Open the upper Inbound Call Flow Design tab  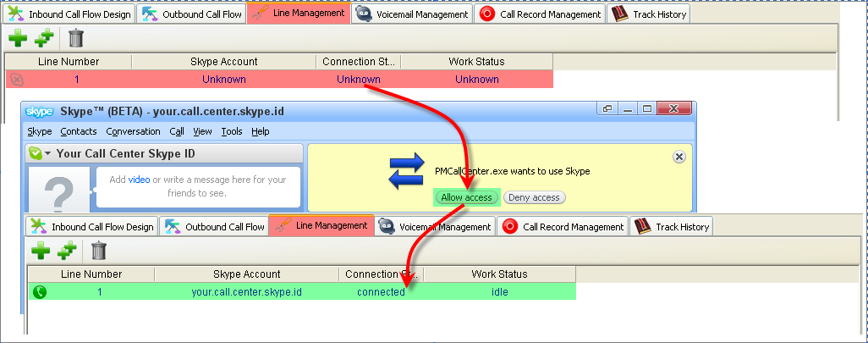(69, 14)
